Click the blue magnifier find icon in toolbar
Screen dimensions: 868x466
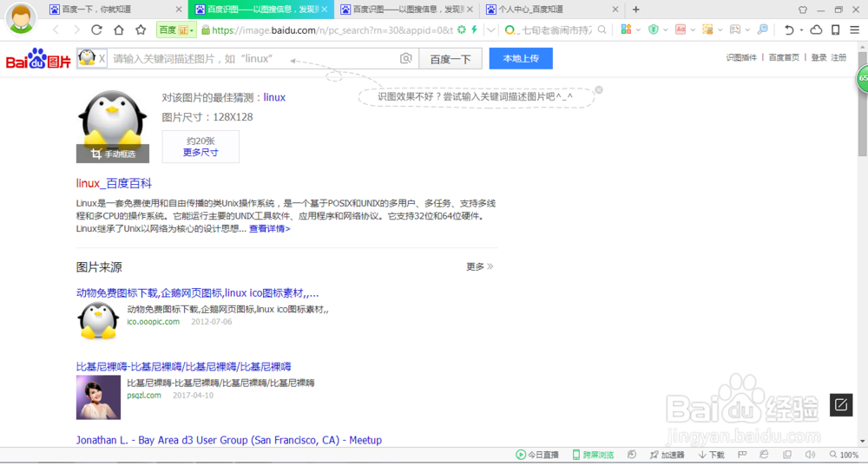coord(762,30)
